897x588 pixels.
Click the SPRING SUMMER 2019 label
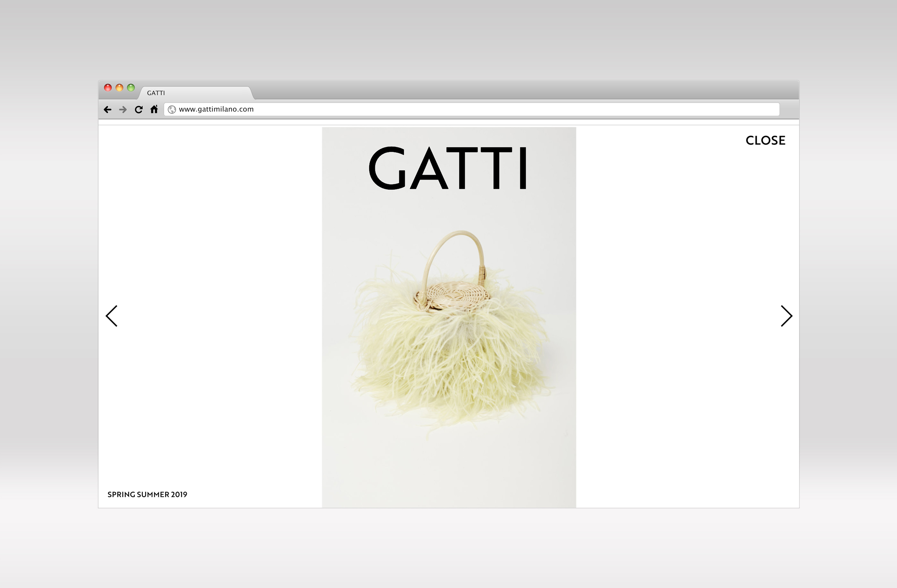click(147, 494)
